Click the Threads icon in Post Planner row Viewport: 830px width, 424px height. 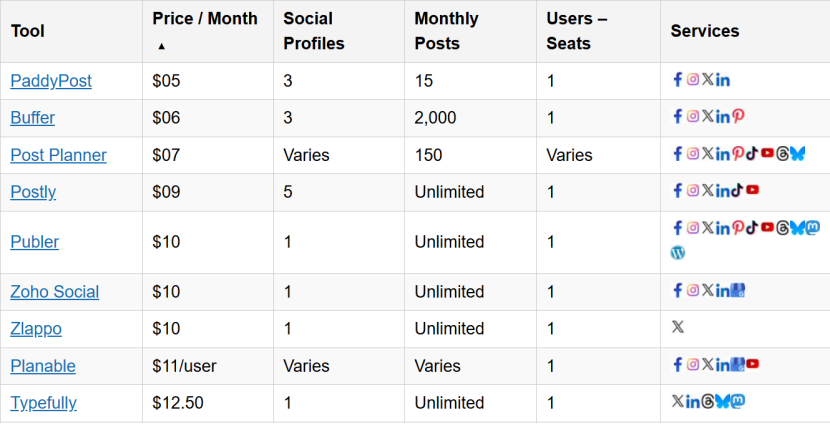click(782, 154)
